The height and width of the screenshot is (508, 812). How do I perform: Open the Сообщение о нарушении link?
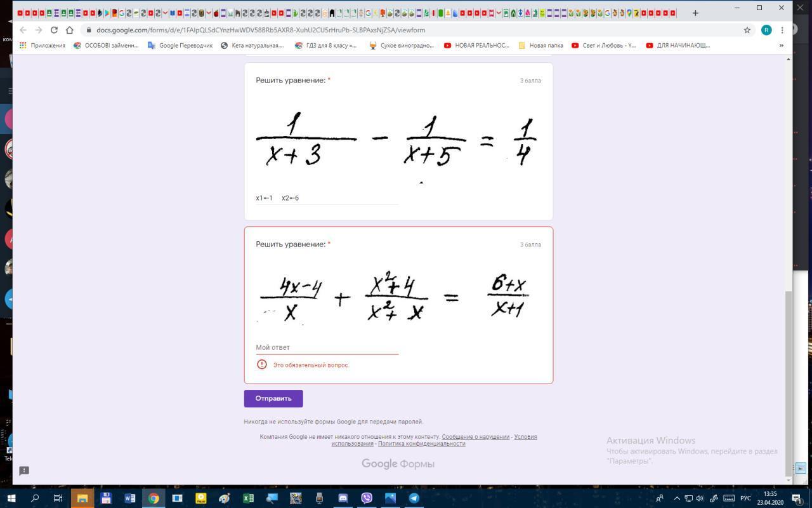click(476, 437)
